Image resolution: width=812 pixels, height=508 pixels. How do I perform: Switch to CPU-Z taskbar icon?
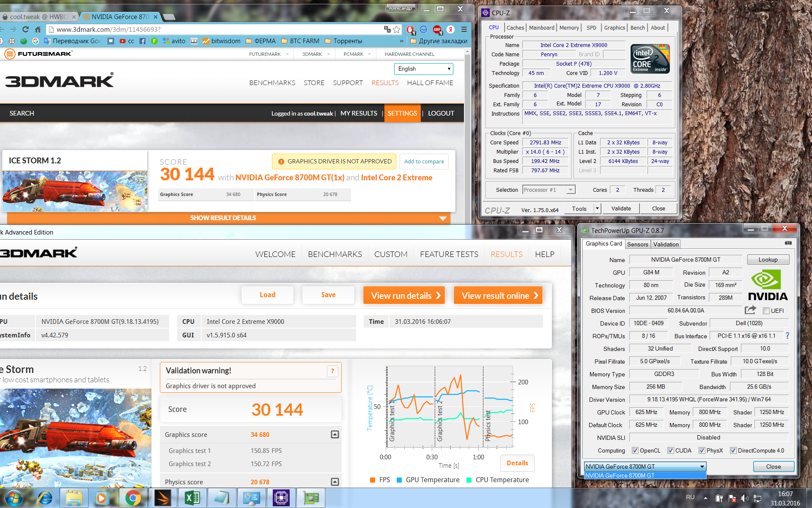[x=281, y=498]
